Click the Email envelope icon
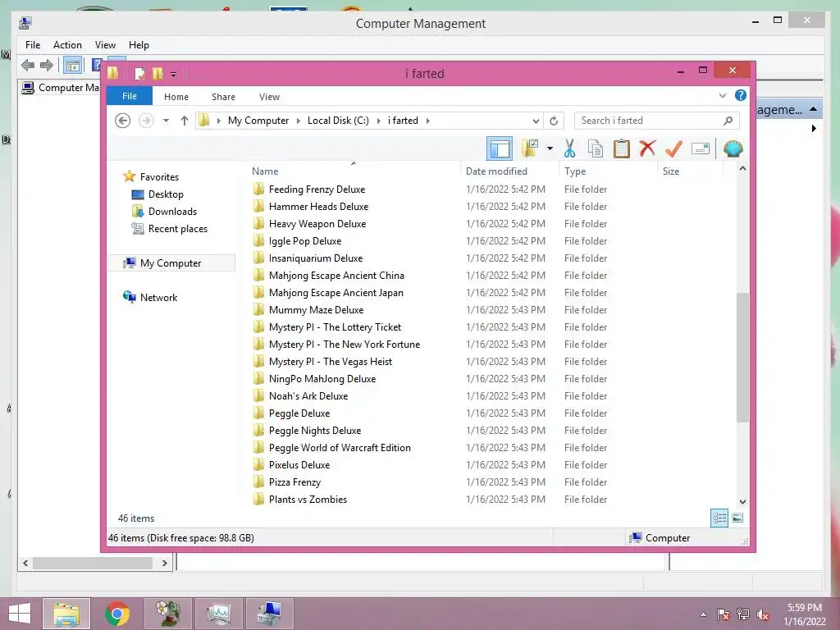The image size is (840, 630). 701,148
